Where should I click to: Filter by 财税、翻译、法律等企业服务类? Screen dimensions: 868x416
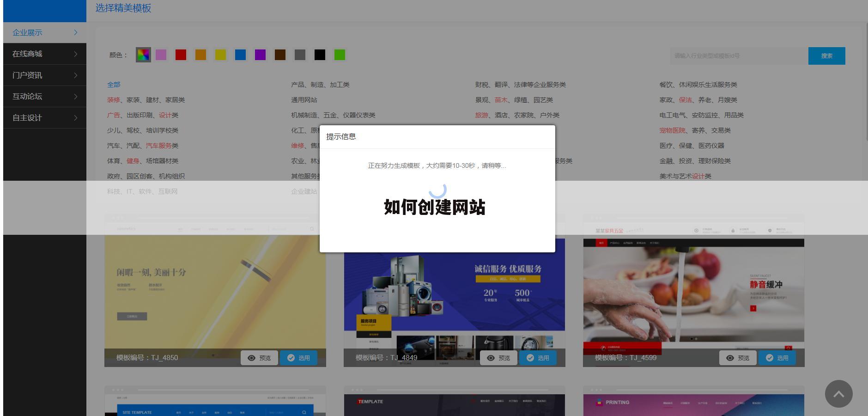(x=521, y=85)
